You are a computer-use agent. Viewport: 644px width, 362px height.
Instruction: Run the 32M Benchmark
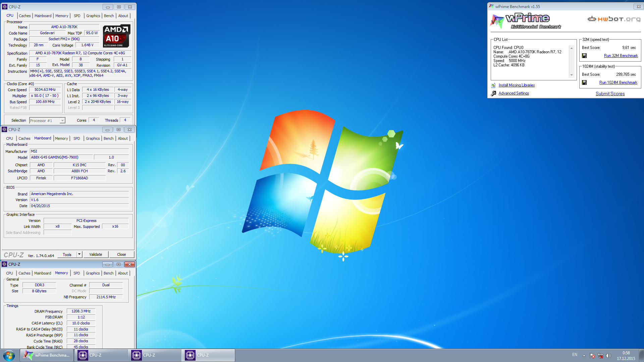tap(621, 56)
